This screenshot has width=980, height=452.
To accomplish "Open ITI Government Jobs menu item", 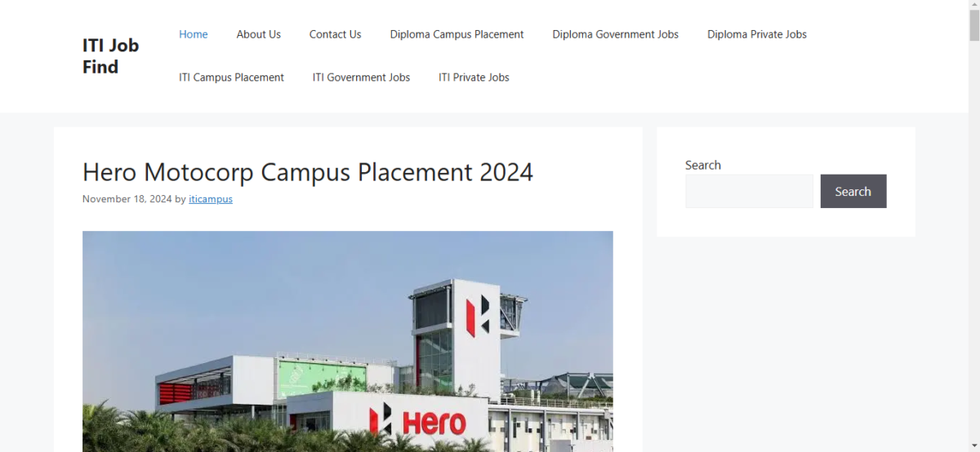I will (x=361, y=78).
